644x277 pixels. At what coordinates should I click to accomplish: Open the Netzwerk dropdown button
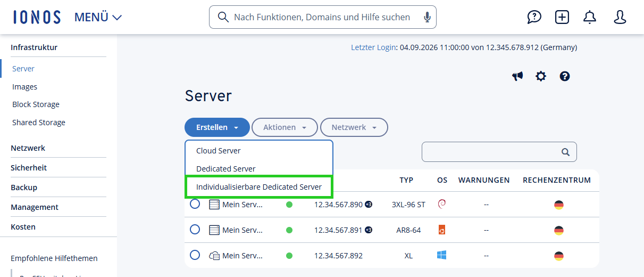pos(354,127)
